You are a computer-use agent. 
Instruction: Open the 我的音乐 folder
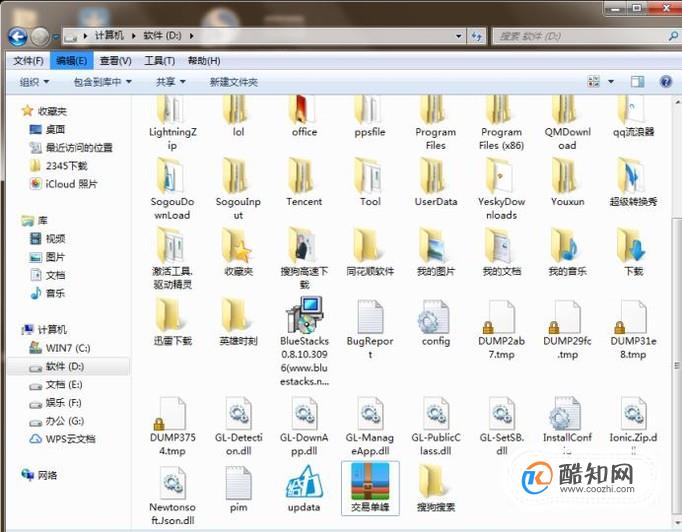click(x=567, y=251)
